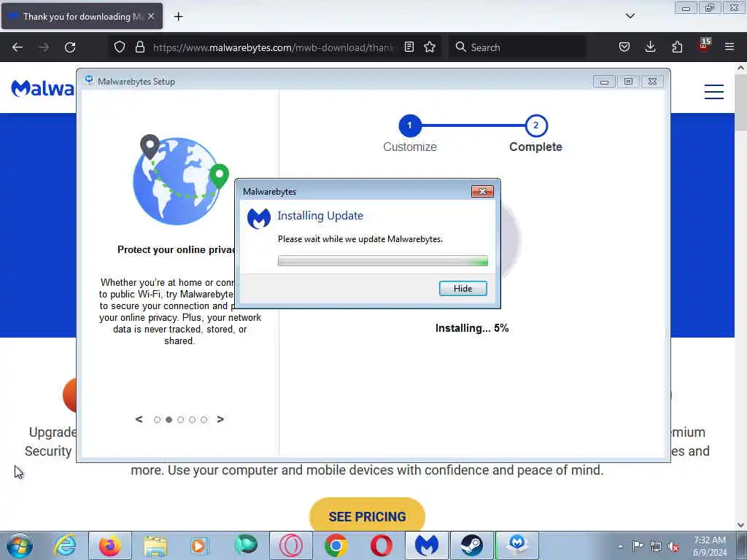This screenshot has width=747, height=560.
Task: Click the installing update progress bar
Action: [382, 261]
